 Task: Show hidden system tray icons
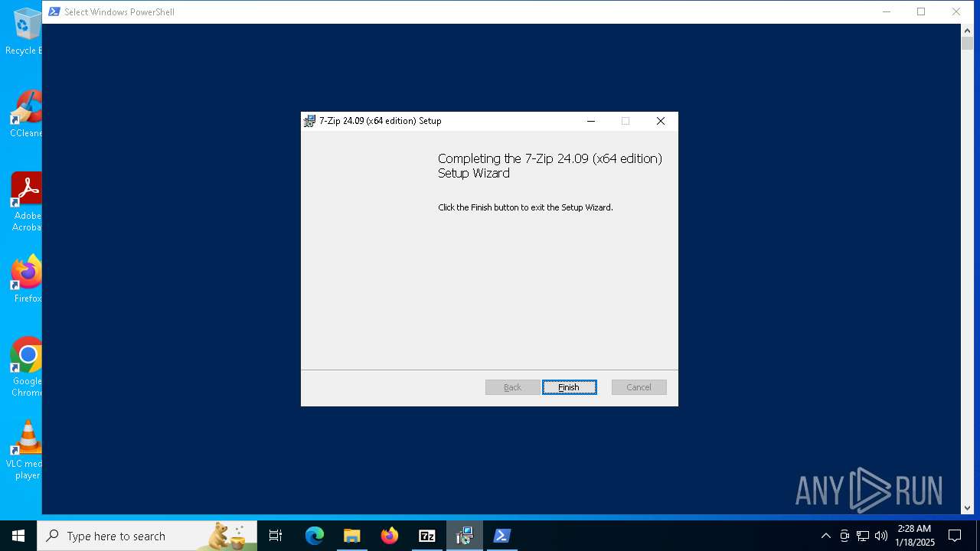coord(825,536)
